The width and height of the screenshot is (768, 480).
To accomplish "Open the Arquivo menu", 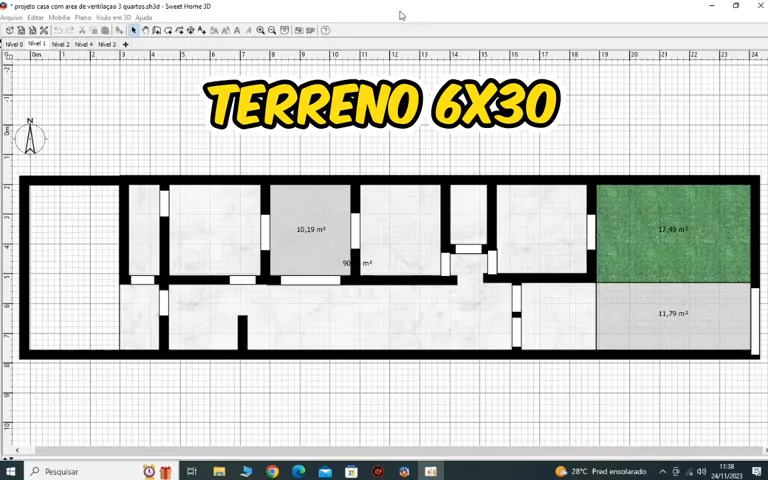I will (x=11, y=17).
